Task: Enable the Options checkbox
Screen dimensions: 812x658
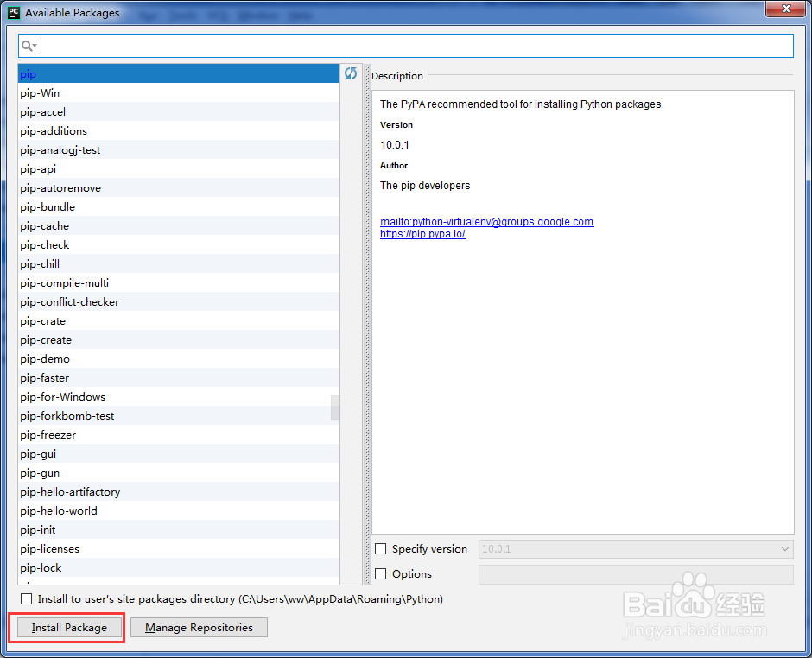Action: [381, 573]
